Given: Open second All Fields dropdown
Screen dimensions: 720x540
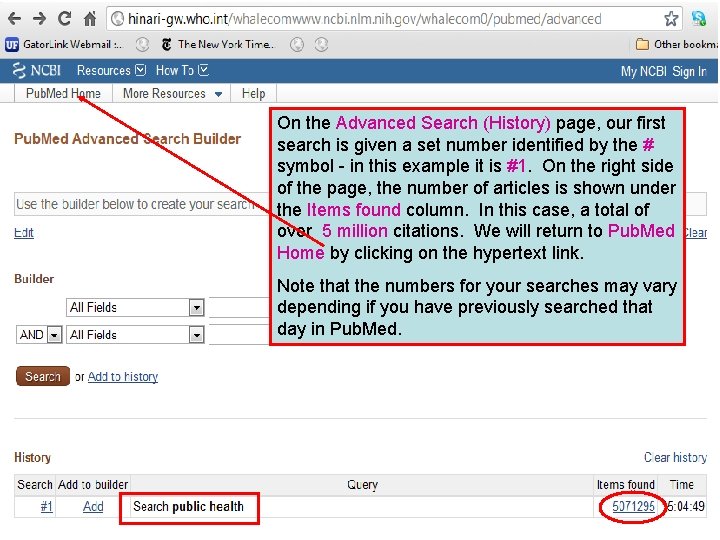Looking at the screenshot, I should click(135, 335).
